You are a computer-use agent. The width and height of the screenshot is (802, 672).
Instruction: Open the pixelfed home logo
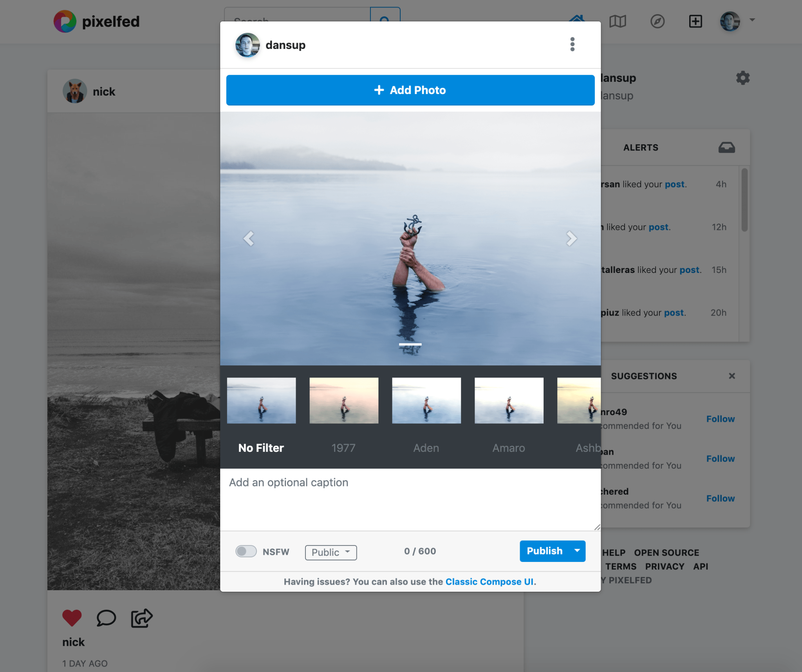tap(96, 22)
